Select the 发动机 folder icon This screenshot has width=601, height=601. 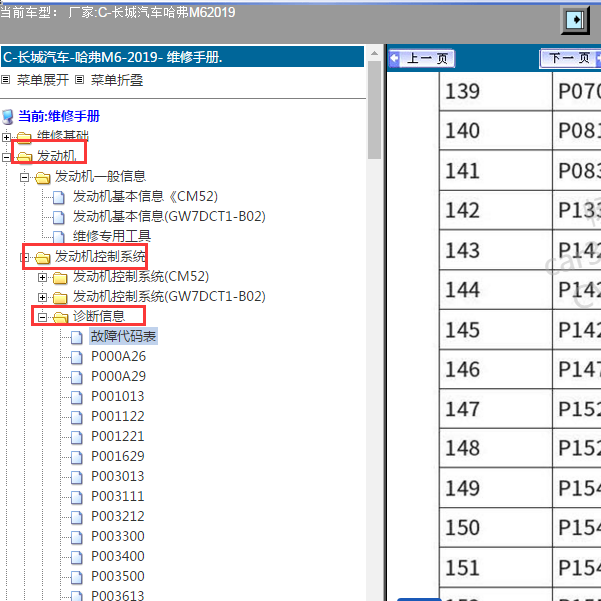(24, 157)
